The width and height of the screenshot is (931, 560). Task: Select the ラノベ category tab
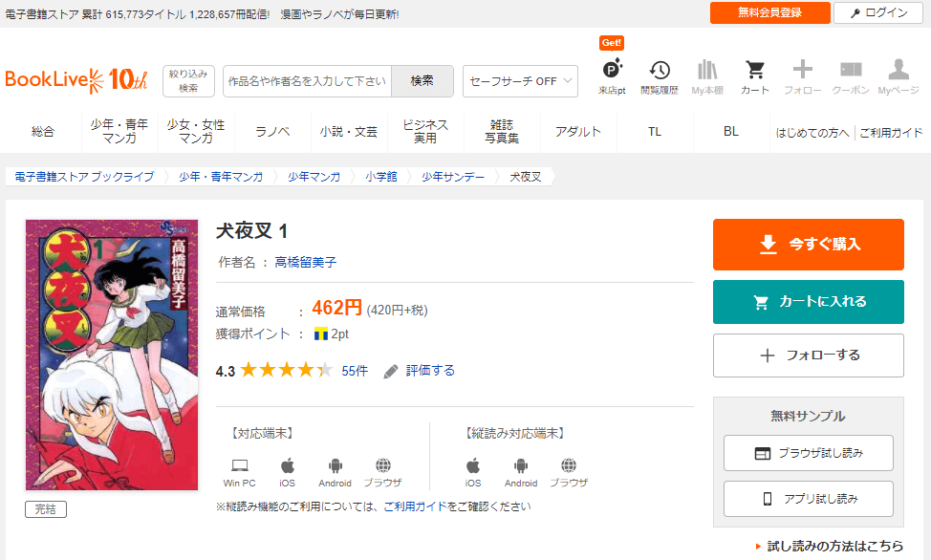272,132
